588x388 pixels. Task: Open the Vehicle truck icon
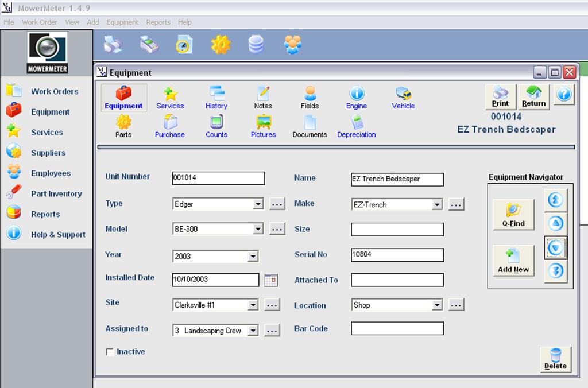click(x=403, y=97)
